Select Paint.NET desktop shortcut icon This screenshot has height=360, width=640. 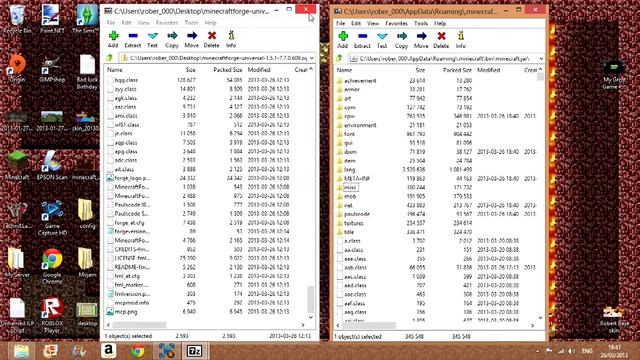[52, 19]
